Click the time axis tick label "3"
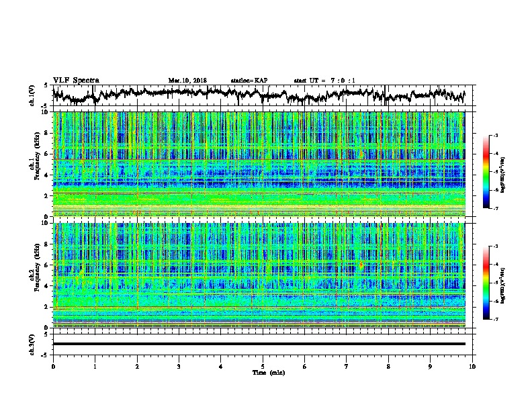532x411 pixels. tap(179, 367)
